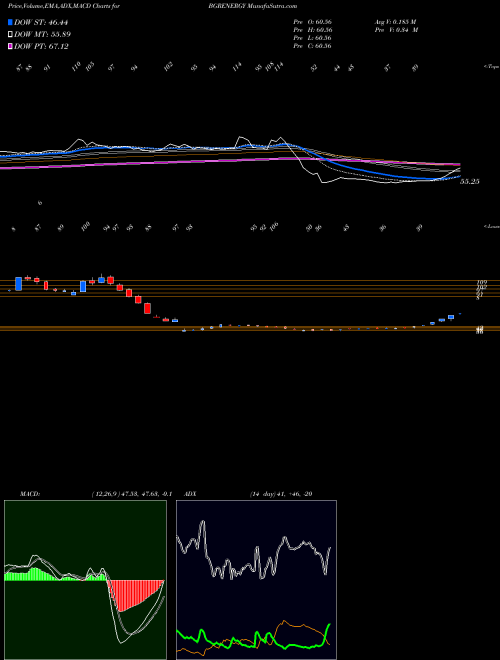Click the BGRENERGY MunafaSutra.com title
The height and width of the screenshot is (660, 500).
coord(253,6)
